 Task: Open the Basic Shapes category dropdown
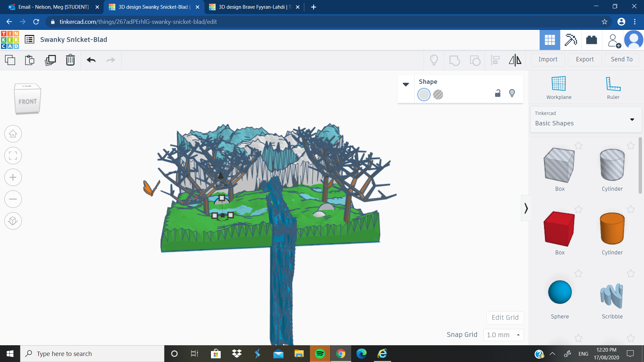click(x=632, y=119)
